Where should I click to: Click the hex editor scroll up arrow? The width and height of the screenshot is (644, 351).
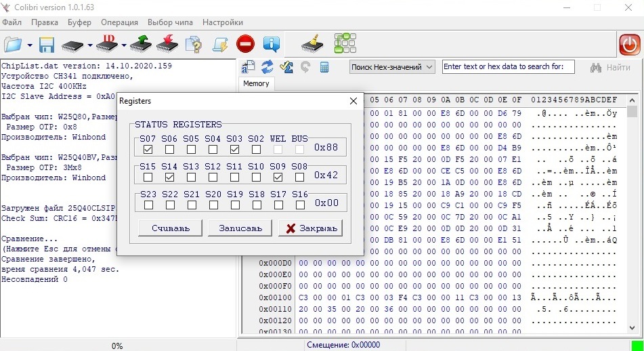point(632,100)
